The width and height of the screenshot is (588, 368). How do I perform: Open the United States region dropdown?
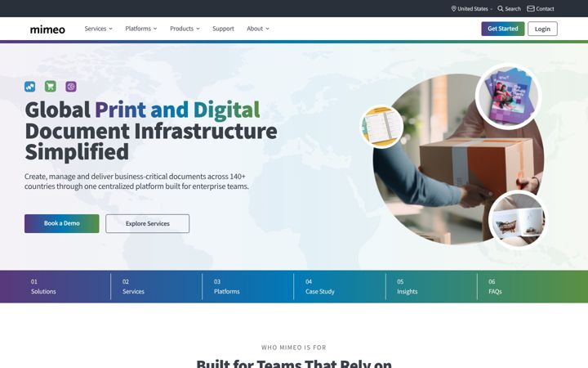(x=472, y=9)
